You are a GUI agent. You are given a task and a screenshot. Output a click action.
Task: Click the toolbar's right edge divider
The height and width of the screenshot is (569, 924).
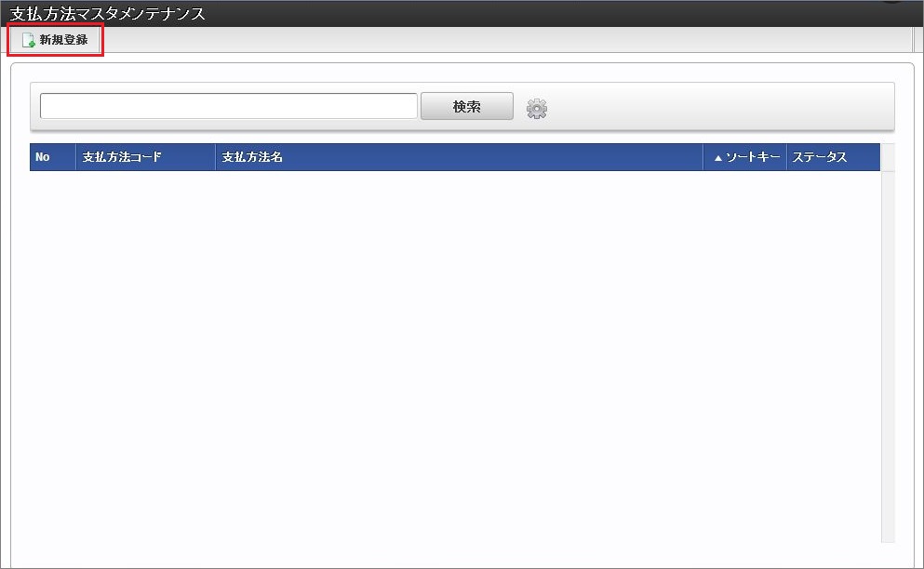point(914,40)
